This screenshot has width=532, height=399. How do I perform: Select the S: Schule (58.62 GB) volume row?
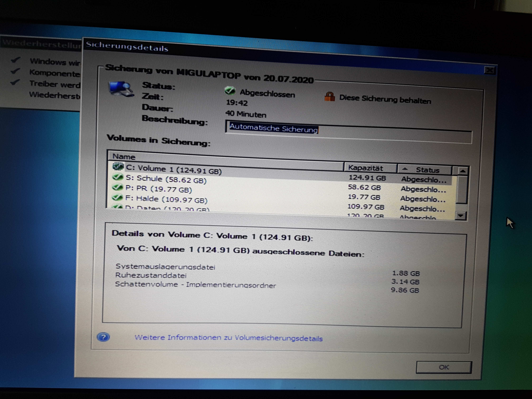(x=166, y=179)
